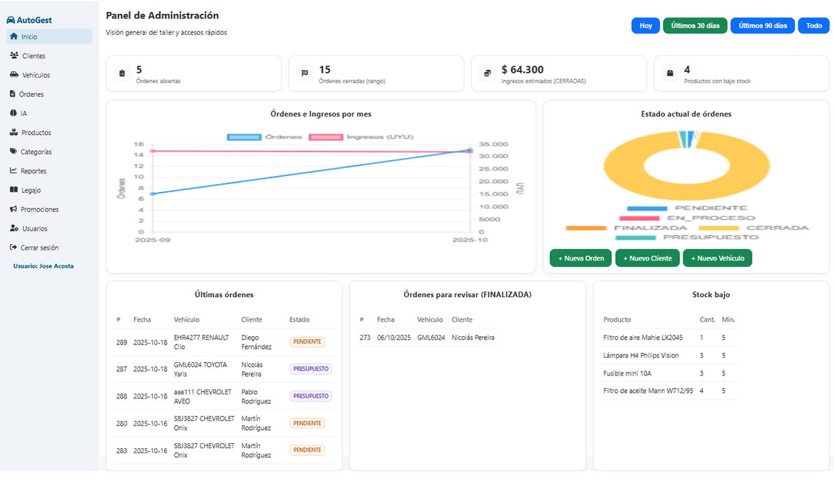
Task: Click the Promociones megaphone icon
Action: tap(13, 209)
